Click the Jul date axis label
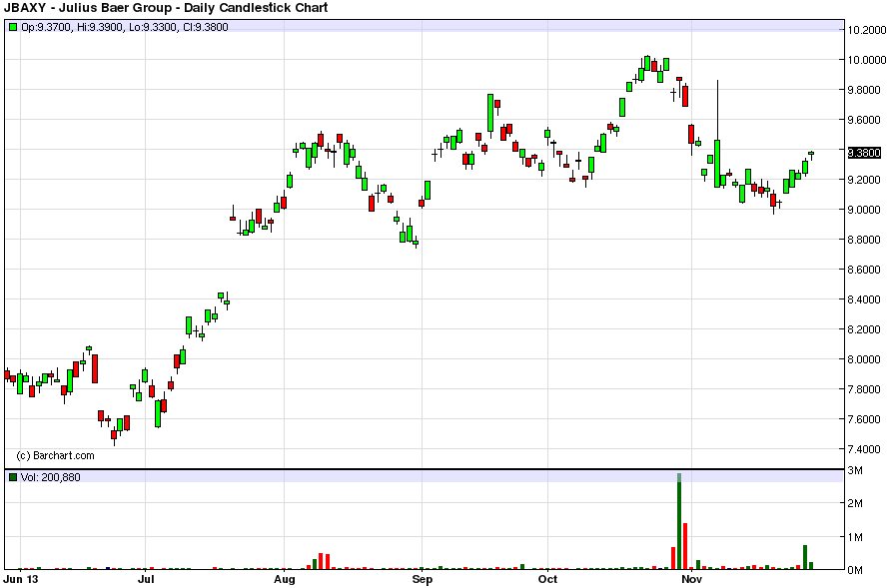This screenshot has height=588, width=891. point(146,579)
